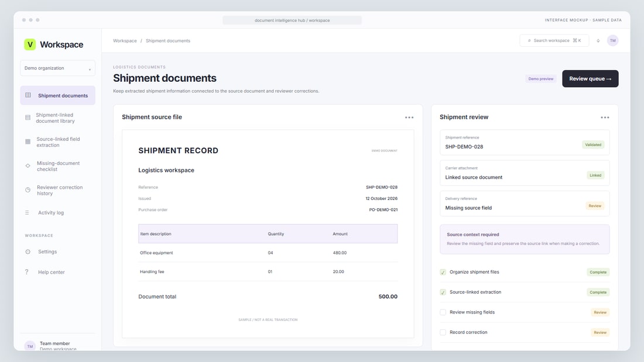Focus the Search workspace field
The width and height of the screenshot is (644, 362).
point(554,40)
